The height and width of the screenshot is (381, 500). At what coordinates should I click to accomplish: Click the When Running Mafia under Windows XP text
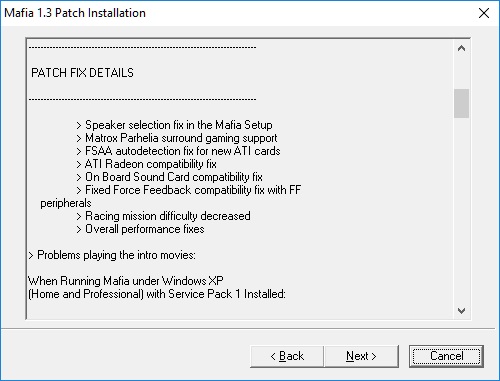pos(126,281)
